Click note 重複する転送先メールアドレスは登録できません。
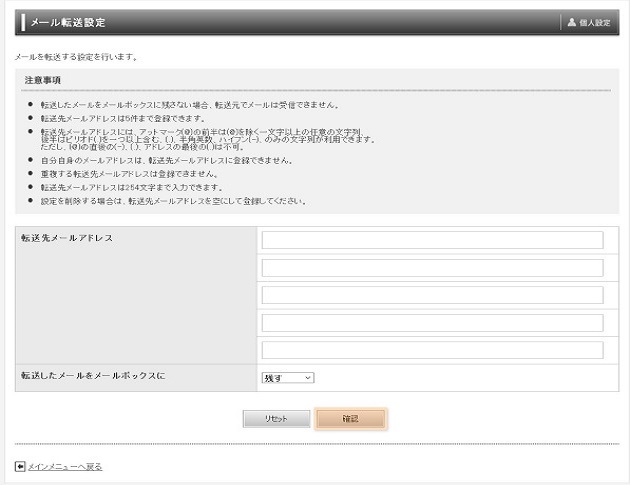Image resolution: width=630 pixels, height=485 pixels. [x=129, y=174]
